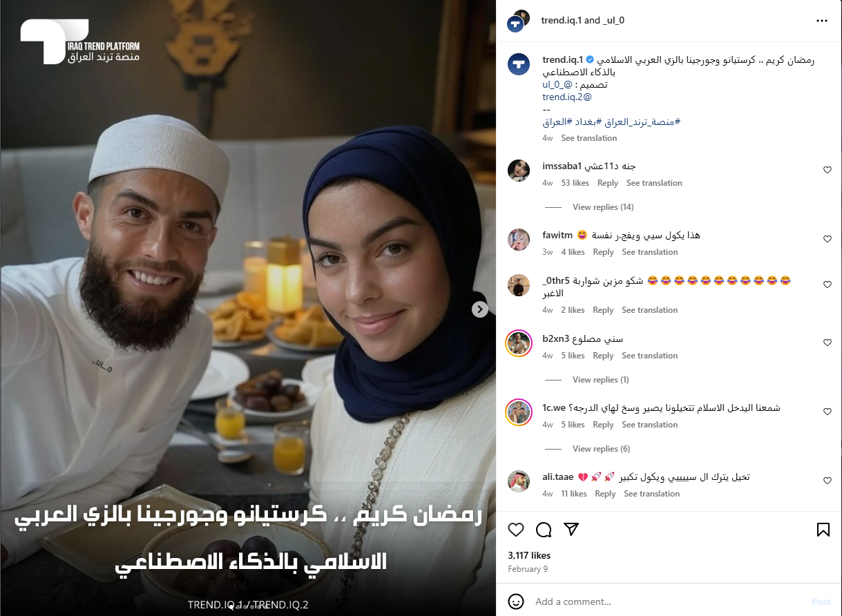Like ali.taae's comment

[x=827, y=481]
